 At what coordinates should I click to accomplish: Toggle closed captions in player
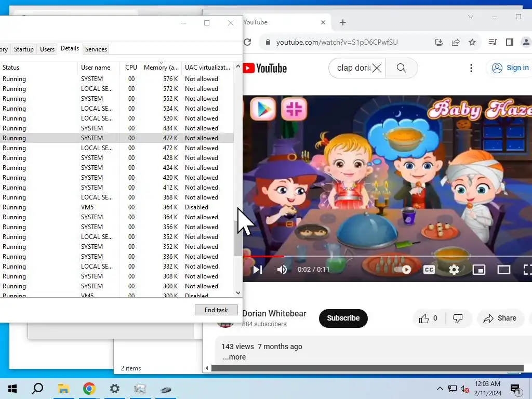[429, 270]
